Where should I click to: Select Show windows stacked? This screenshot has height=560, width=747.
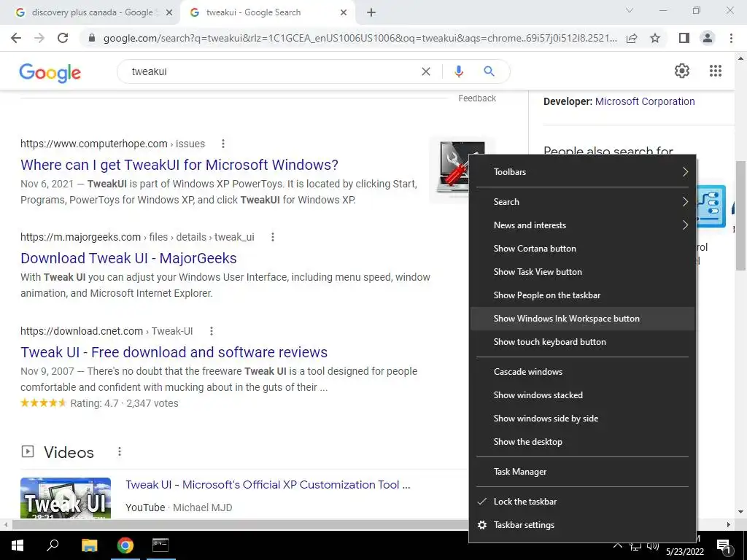pyautogui.click(x=582, y=395)
